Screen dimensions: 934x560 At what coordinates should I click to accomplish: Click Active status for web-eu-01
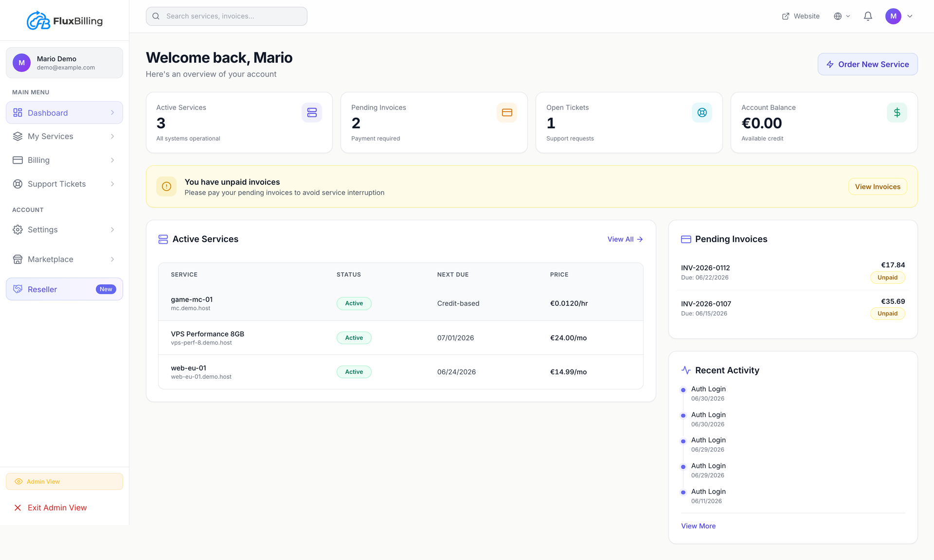pos(354,372)
